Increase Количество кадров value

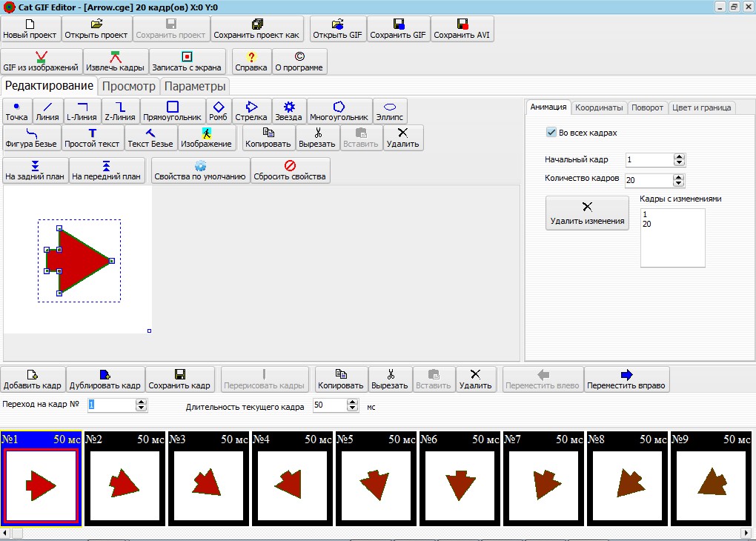[679, 177]
